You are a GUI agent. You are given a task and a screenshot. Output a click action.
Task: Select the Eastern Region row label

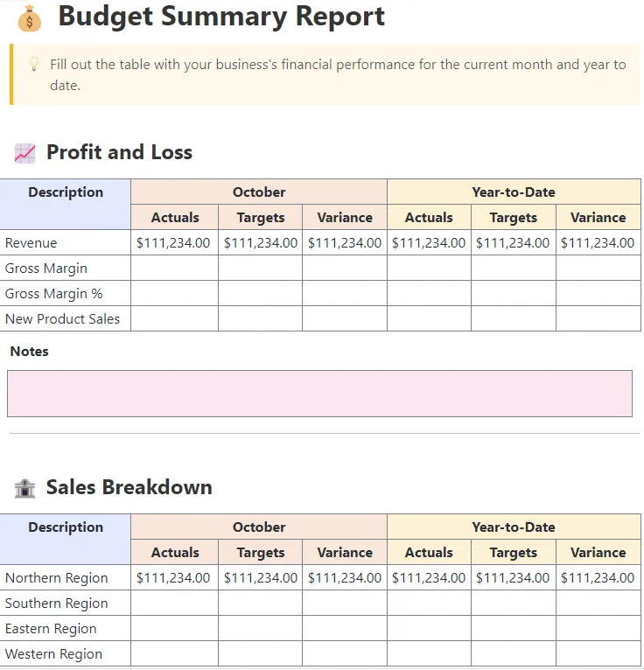[x=51, y=629]
